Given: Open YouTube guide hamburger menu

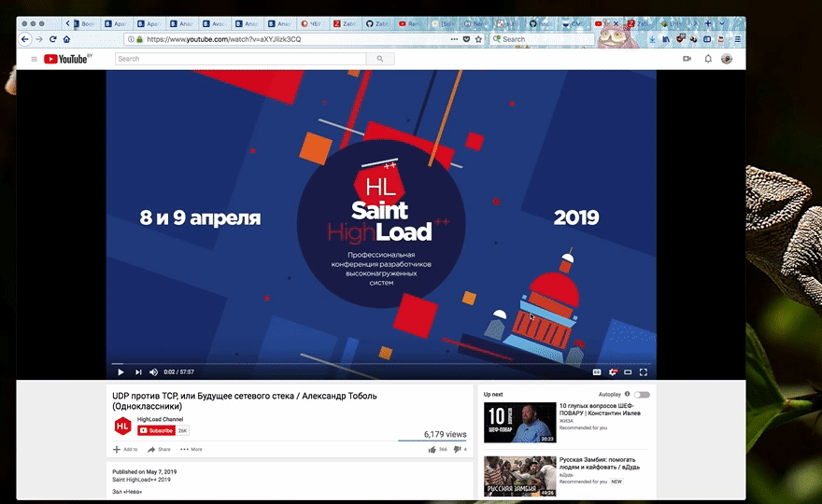Looking at the screenshot, I should pyautogui.click(x=34, y=59).
